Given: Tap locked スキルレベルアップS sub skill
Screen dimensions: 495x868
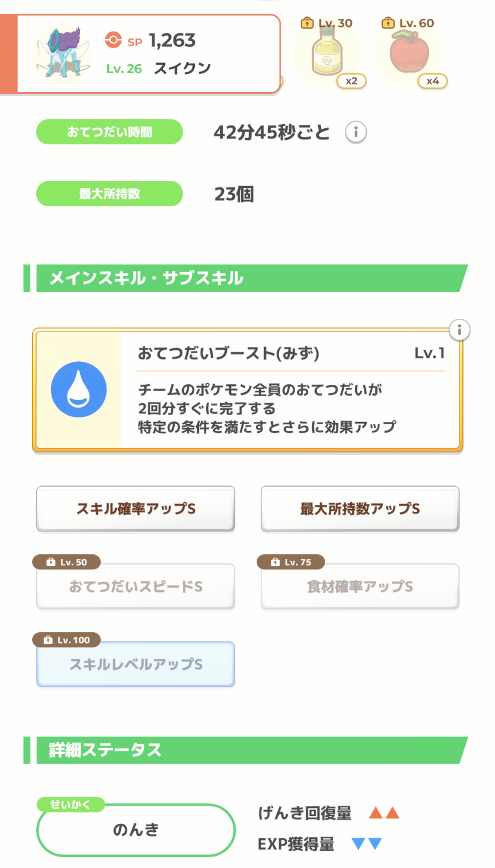Looking at the screenshot, I should pos(136,664).
